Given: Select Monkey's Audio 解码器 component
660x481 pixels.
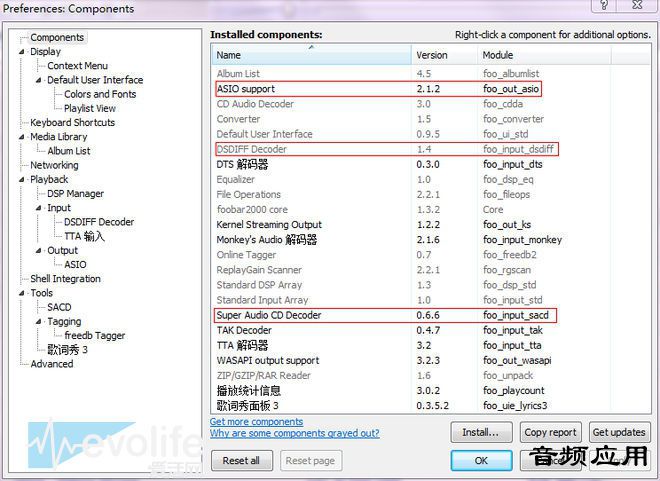Looking at the screenshot, I should click(431, 240).
